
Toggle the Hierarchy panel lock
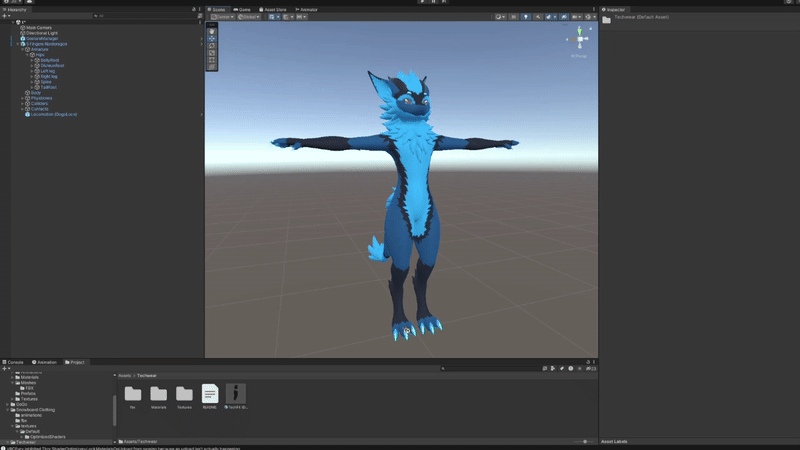(x=193, y=10)
